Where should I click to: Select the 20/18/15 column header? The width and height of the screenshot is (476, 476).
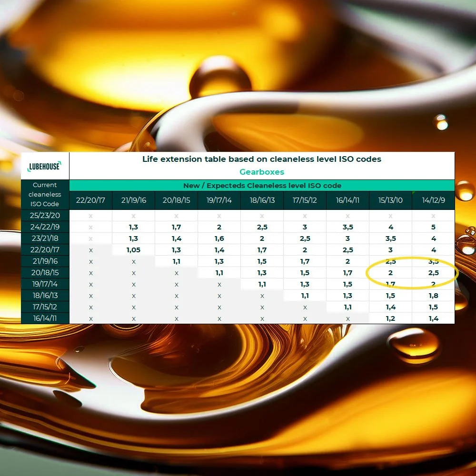[x=177, y=200]
